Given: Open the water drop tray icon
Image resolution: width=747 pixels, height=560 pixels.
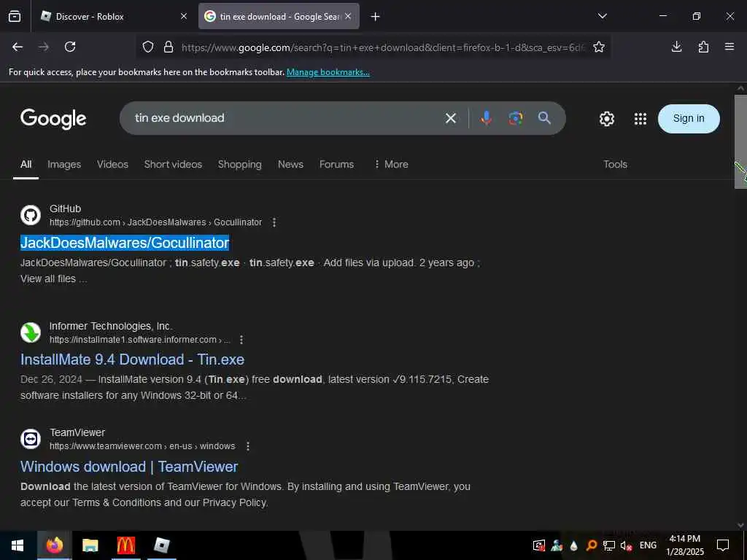Looking at the screenshot, I should tap(573, 545).
